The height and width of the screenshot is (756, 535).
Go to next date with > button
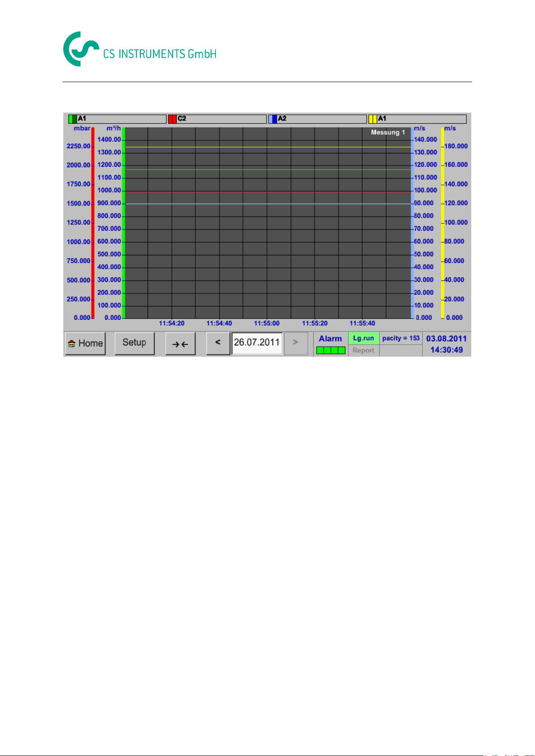click(x=296, y=343)
